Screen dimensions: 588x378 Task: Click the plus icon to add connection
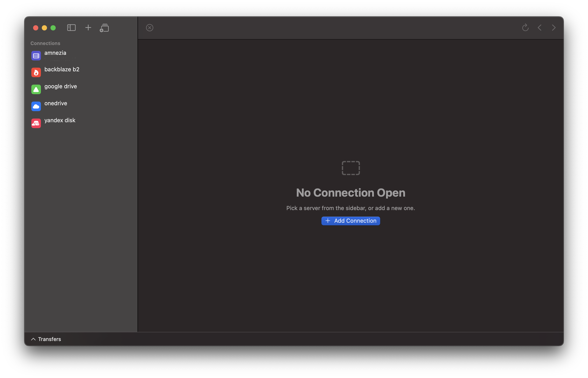[88, 27]
